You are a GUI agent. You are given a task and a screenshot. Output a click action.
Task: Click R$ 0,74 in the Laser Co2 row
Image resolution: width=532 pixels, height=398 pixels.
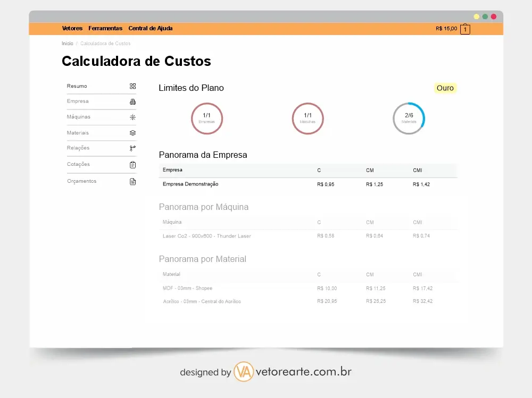421,236
